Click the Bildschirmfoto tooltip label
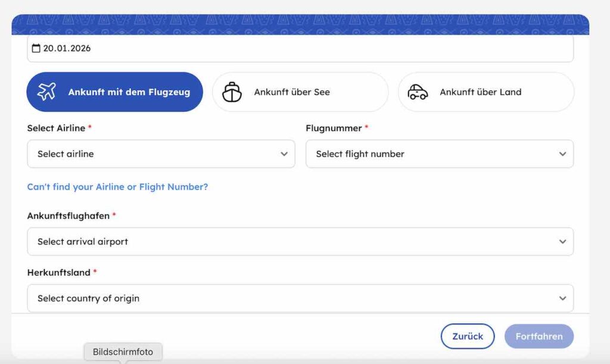Image resolution: width=610 pixels, height=364 pixels. pos(123,352)
